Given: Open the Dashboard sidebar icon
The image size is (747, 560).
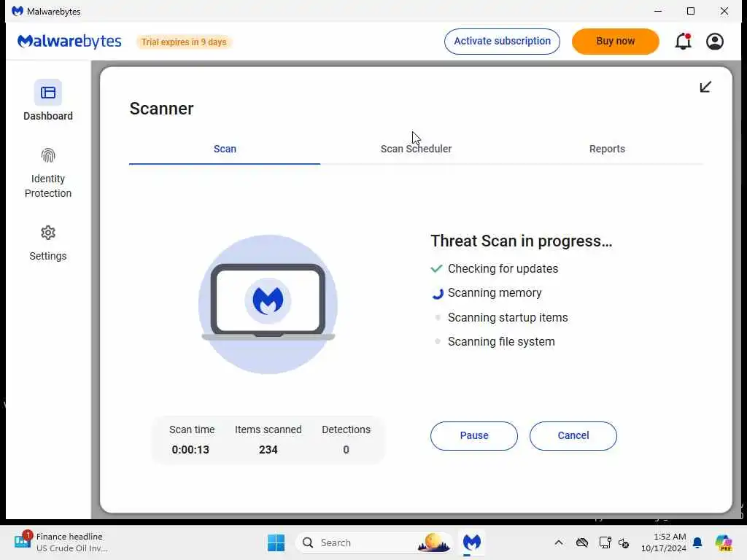Looking at the screenshot, I should coord(47,93).
